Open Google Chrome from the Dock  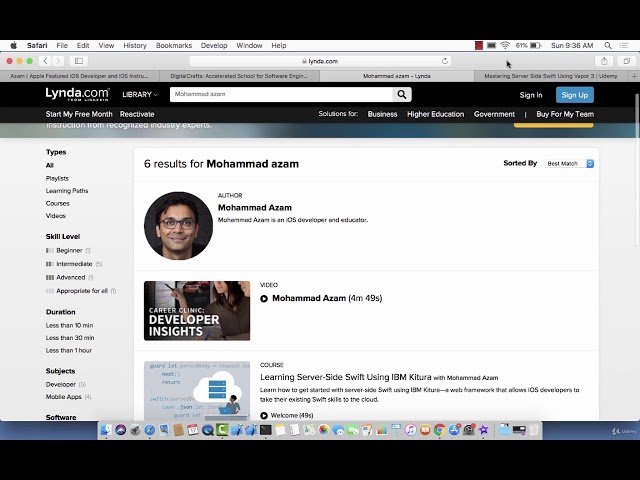(x=440, y=430)
